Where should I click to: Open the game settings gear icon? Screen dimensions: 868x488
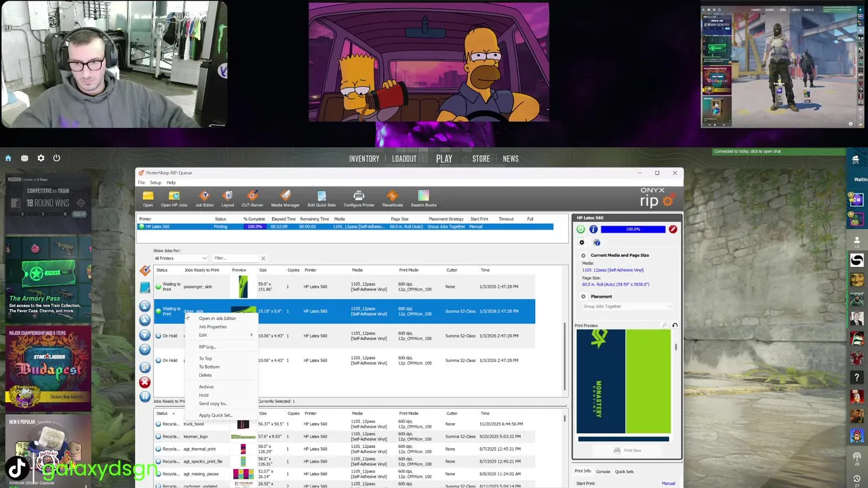click(41, 158)
